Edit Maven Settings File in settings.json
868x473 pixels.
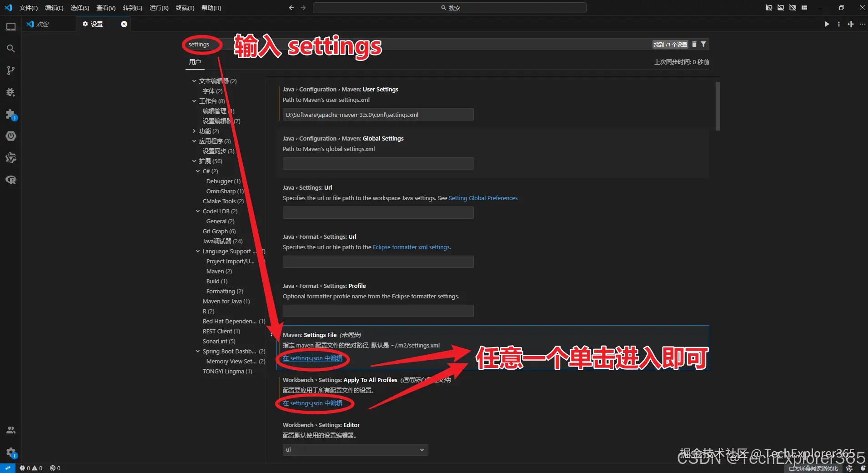(312, 358)
